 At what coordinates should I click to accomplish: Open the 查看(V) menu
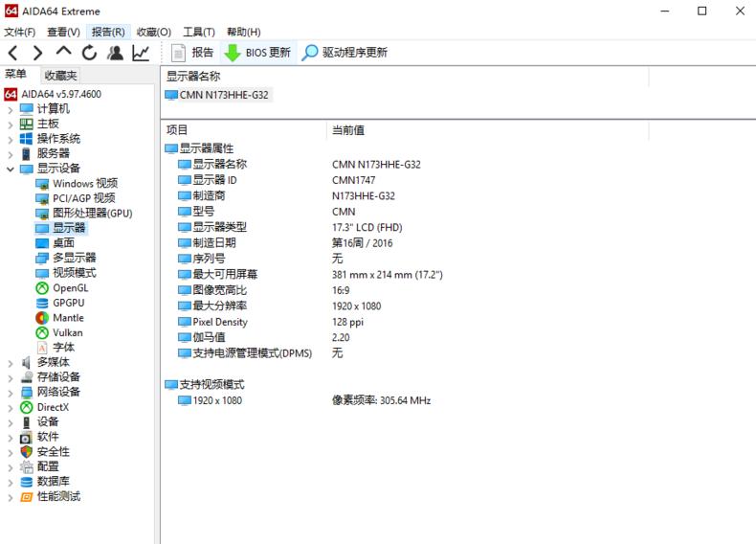click(63, 32)
